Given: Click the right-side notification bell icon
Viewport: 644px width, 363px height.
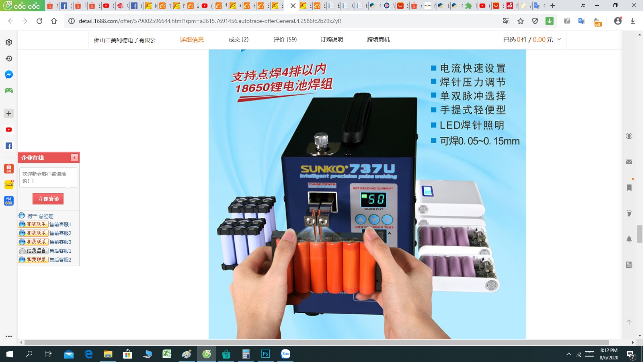Looking at the screenshot, I should [x=629, y=239].
